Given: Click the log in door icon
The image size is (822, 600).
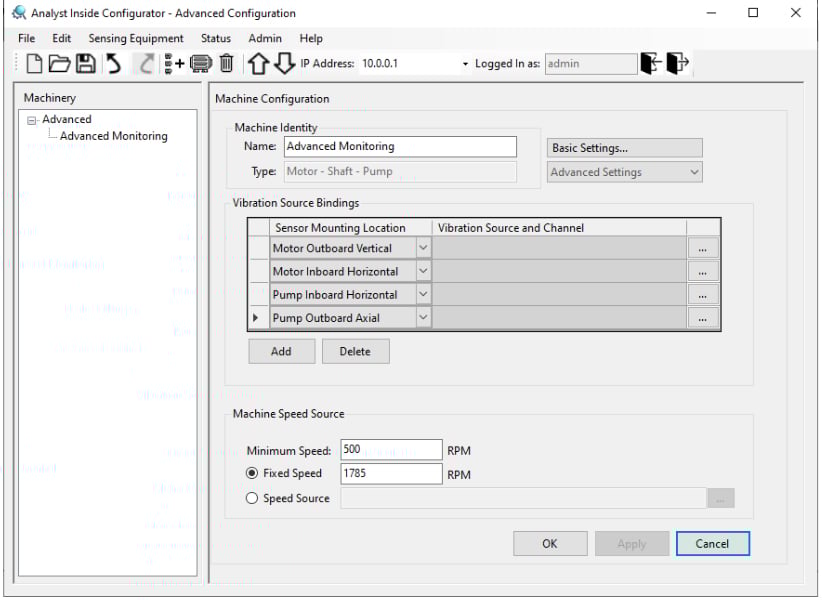Looking at the screenshot, I should tap(652, 64).
